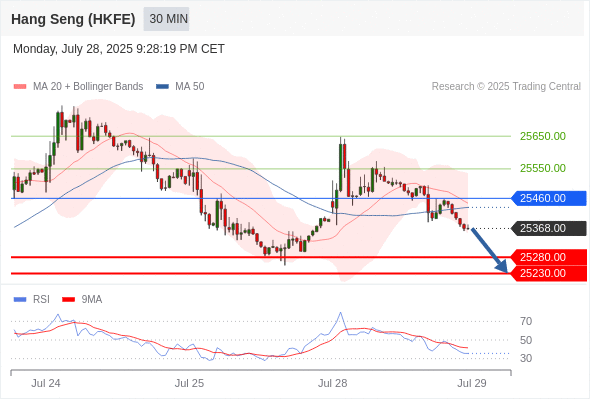Click the Jul 24 date axis label
This screenshot has height=400, width=590.
point(46,383)
